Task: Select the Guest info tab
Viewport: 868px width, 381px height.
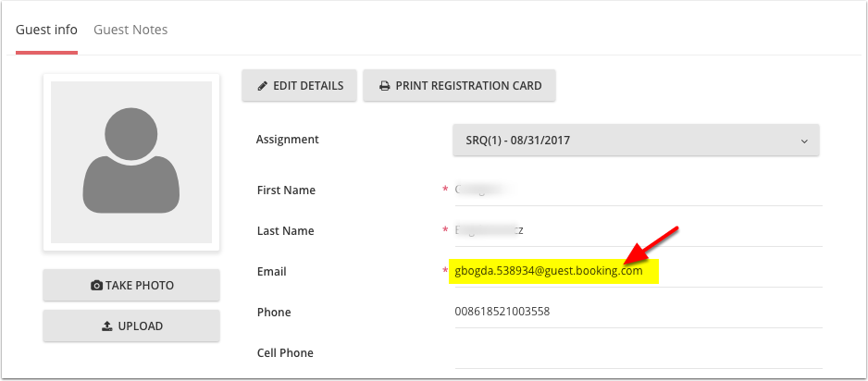Action: (x=46, y=30)
